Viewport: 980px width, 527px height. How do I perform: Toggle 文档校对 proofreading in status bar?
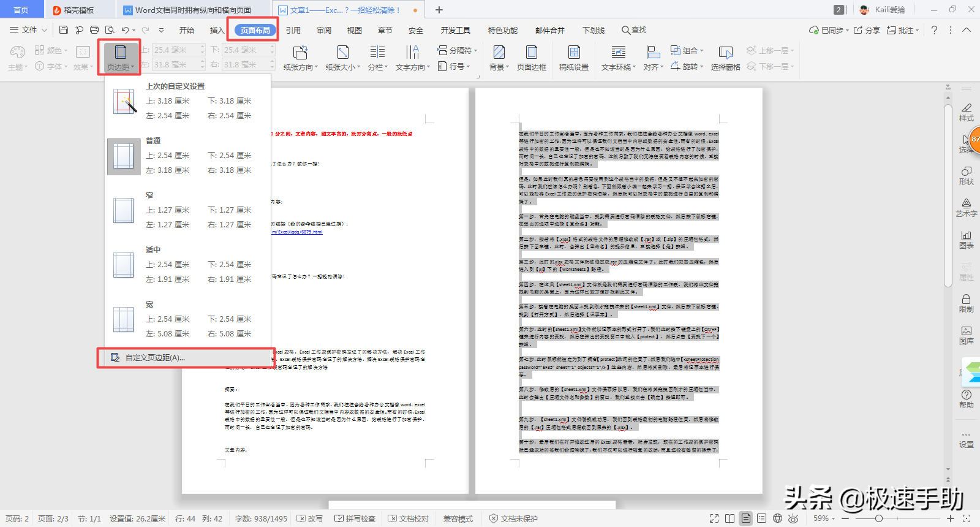point(409,518)
